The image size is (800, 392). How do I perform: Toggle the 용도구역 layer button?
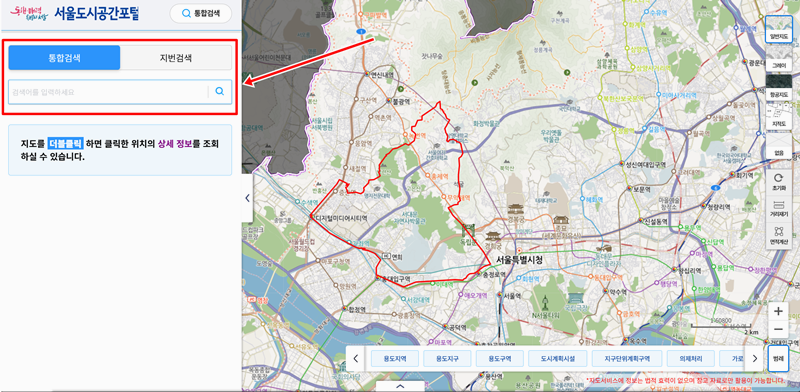pyautogui.click(x=499, y=358)
